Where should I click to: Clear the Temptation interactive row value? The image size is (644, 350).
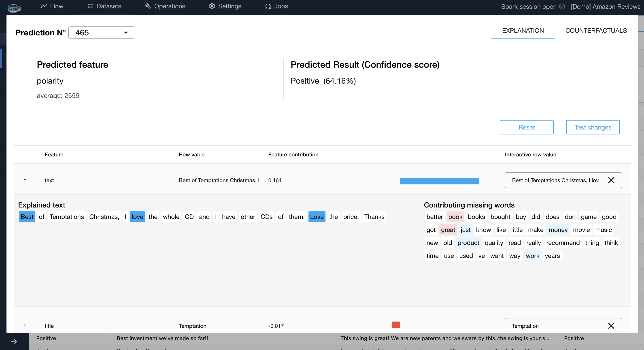pos(612,326)
